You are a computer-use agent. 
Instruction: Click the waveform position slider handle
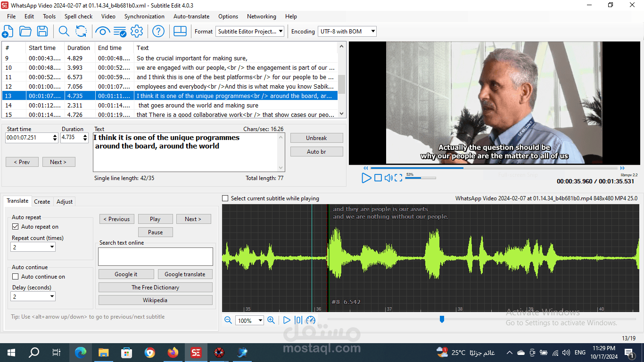pos(442,319)
